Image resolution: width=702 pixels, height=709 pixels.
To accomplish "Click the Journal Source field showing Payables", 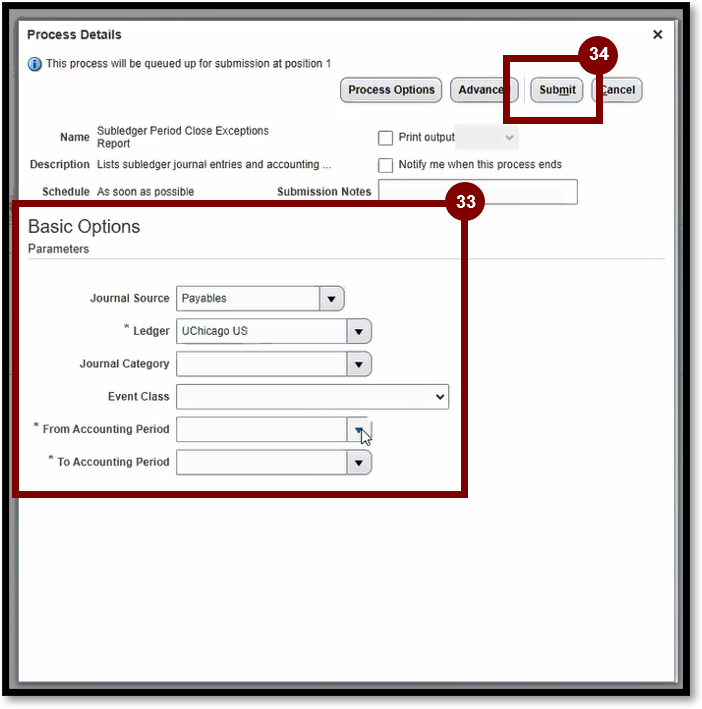I will [247, 298].
